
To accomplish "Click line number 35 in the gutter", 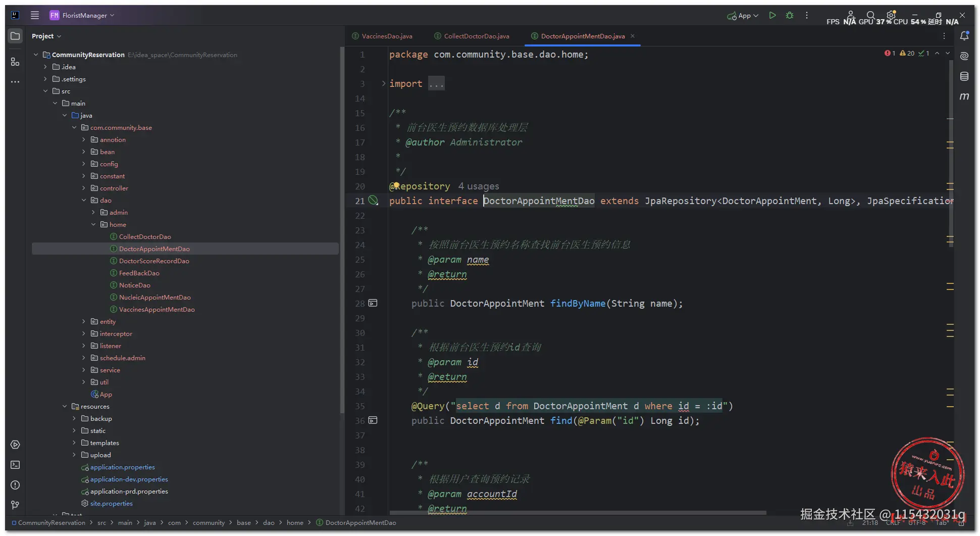I will pos(359,406).
